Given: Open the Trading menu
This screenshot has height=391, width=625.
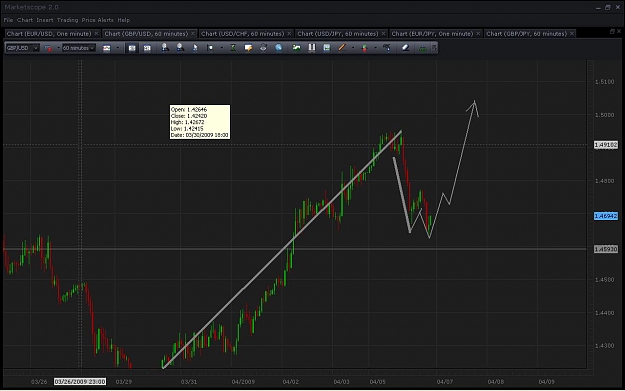Looking at the screenshot, I should [67, 20].
